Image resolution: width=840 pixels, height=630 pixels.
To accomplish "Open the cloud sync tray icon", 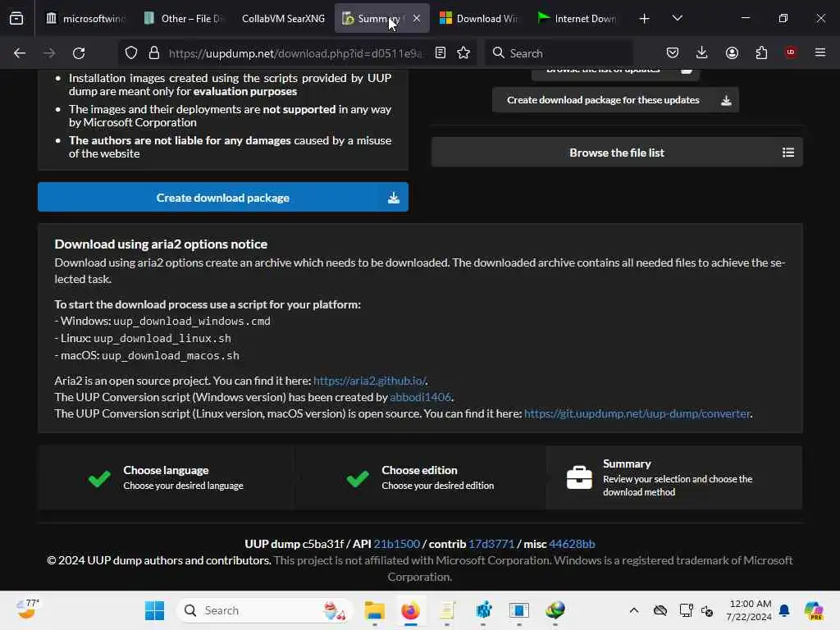I will click(x=660, y=610).
